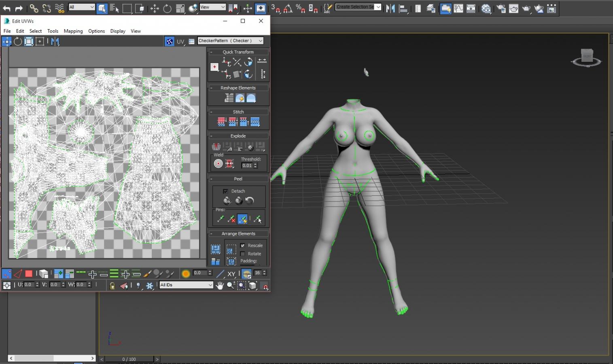The image size is (613, 364).
Task: Click the Undo arrow in main toolbar
Action: click(x=6, y=8)
